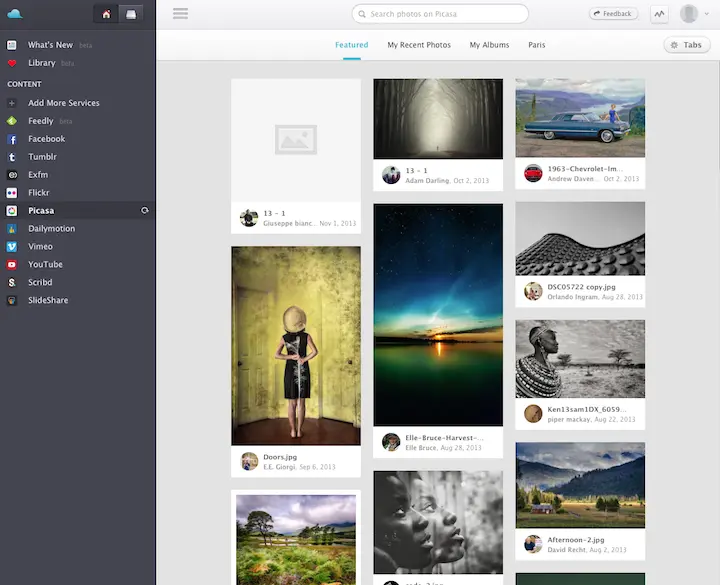This screenshot has width=720, height=585.
Task: Click the 1963-Chevrolet-Im... title text
Action: point(585,169)
